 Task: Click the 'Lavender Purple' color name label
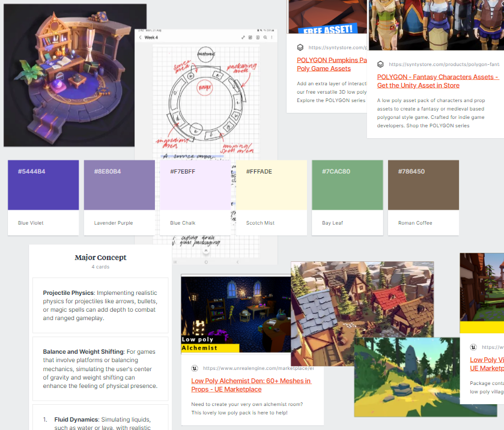click(x=114, y=223)
